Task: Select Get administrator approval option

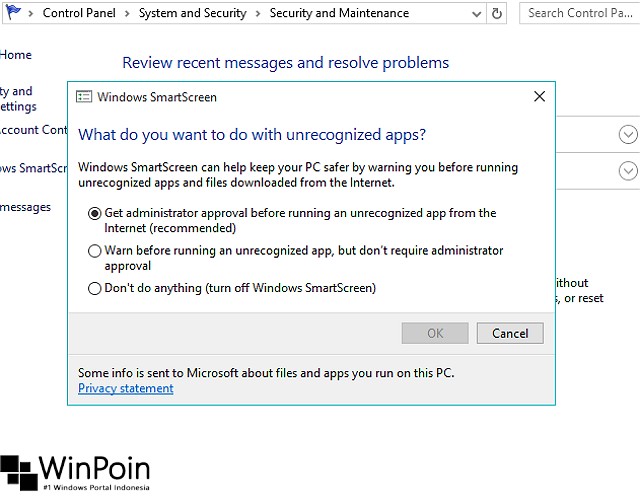Action: [94, 213]
